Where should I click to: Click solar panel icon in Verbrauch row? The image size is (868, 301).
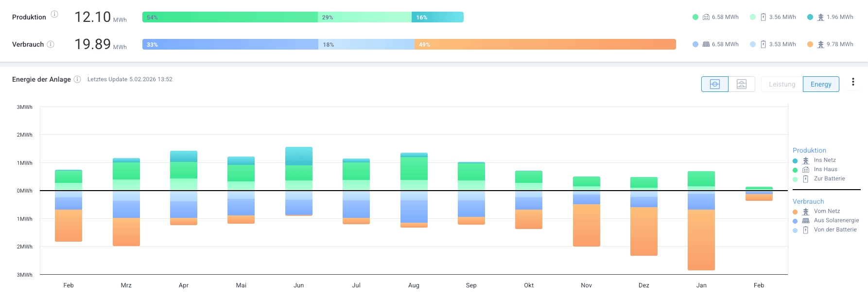coord(706,44)
